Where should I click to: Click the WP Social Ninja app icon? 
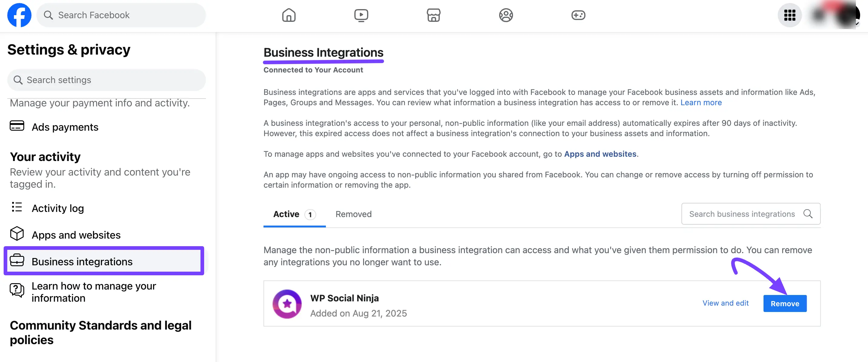[287, 303]
